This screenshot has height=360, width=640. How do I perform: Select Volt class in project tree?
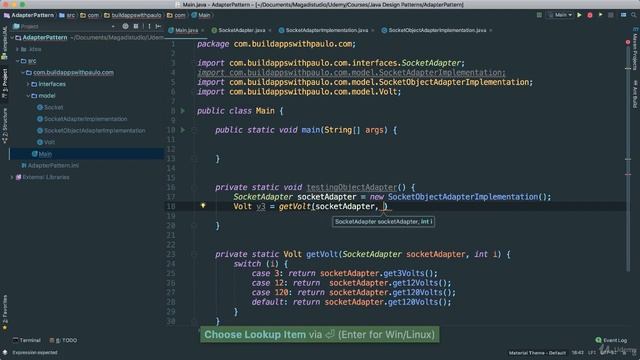(46, 142)
